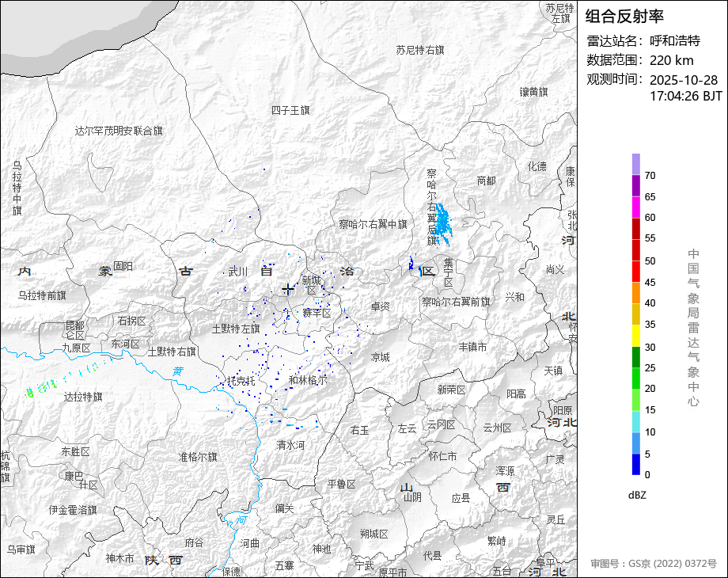728x578 pixels.
Task: Click the light blue 5–10 dBZ legend swatch
Action: coord(636,443)
